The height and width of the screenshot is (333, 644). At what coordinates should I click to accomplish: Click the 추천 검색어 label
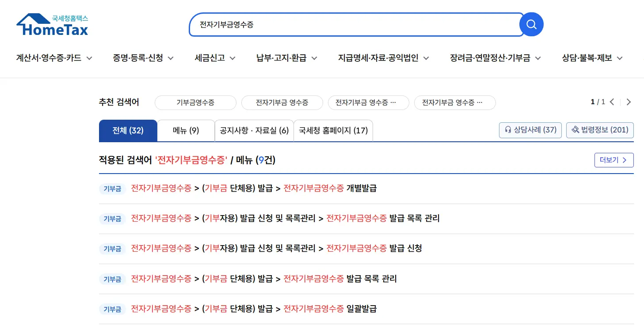[119, 102]
